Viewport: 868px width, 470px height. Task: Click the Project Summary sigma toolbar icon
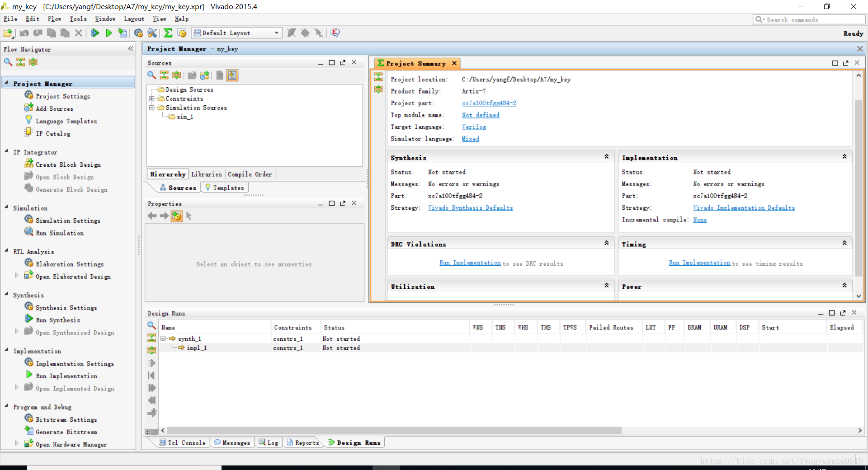168,33
